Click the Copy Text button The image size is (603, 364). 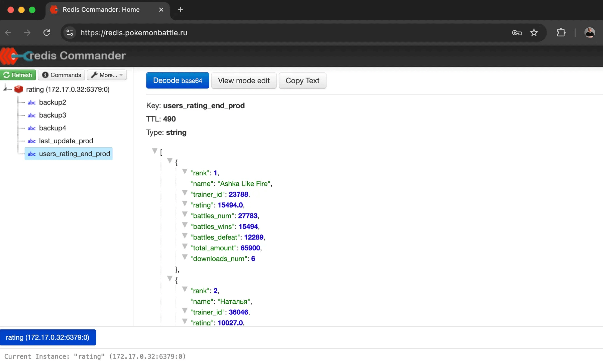pos(302,81)
